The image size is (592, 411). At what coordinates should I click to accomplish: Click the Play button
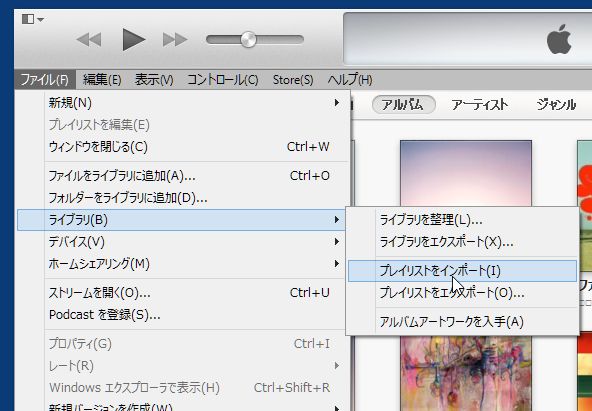[x=134, y=39]
